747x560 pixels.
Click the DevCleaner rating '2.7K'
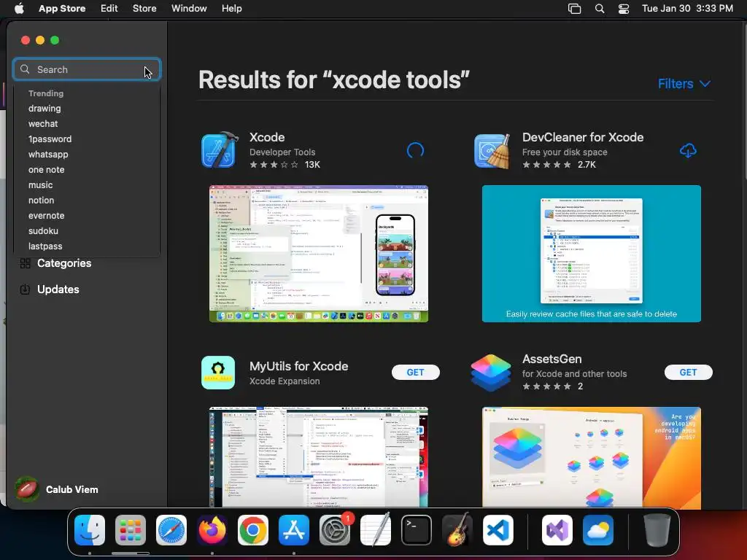pyautogui.click(x=559, y=165)
